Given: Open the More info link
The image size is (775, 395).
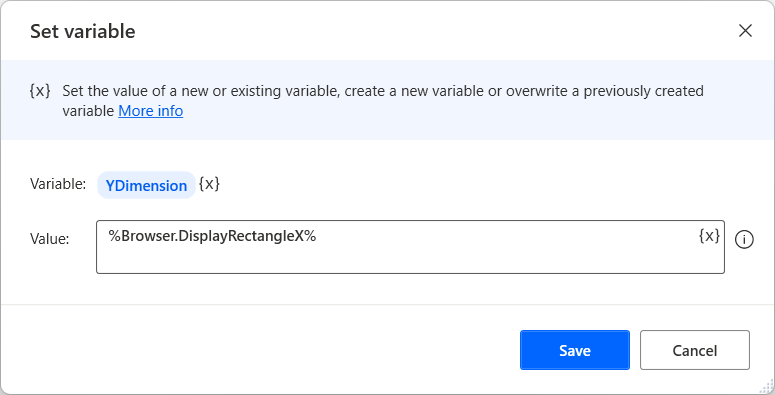Looking at the screenshot, I should coord(150,111).
